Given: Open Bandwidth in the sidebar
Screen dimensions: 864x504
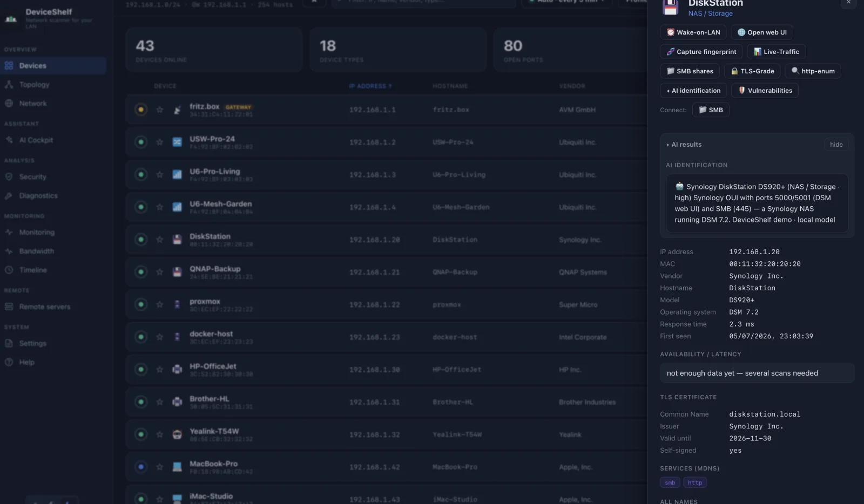Looking at the screenshot, I should [53, 251].
